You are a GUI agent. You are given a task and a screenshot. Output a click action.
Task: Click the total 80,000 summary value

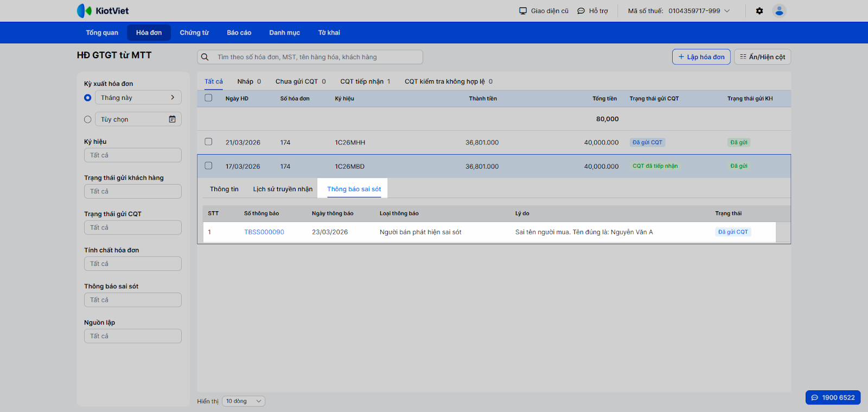click(608, 119)
